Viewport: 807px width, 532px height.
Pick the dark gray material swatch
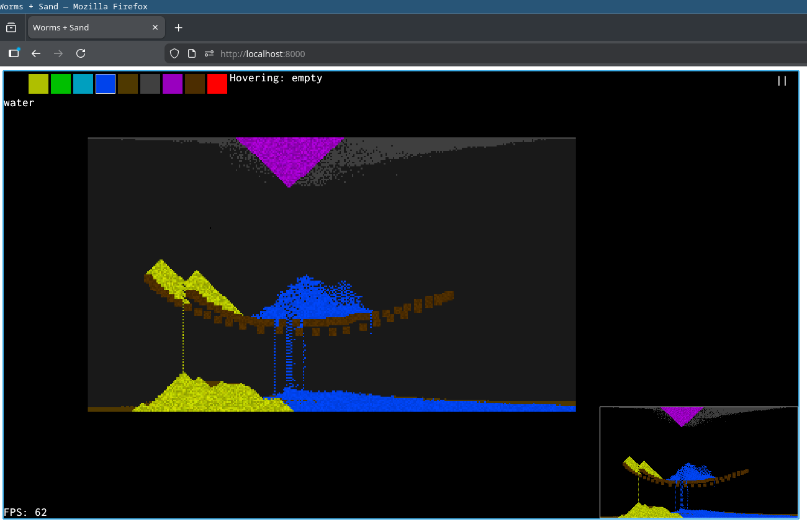[150, 84]
